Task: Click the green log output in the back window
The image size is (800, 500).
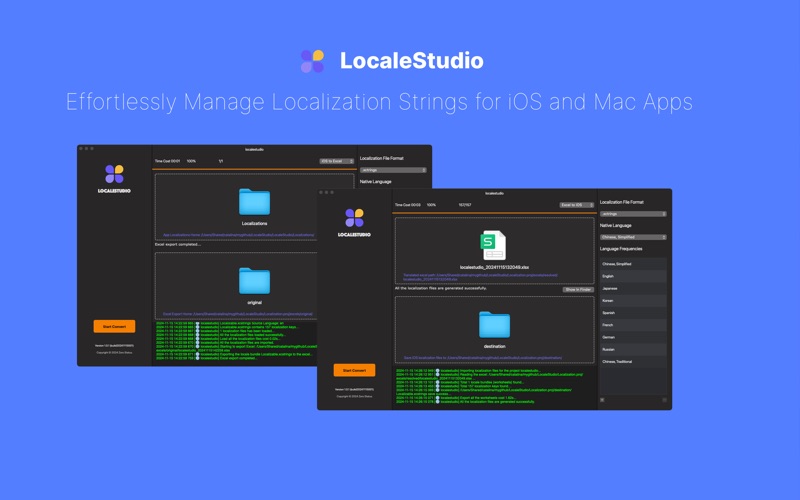Action: (x=236, y=341)
